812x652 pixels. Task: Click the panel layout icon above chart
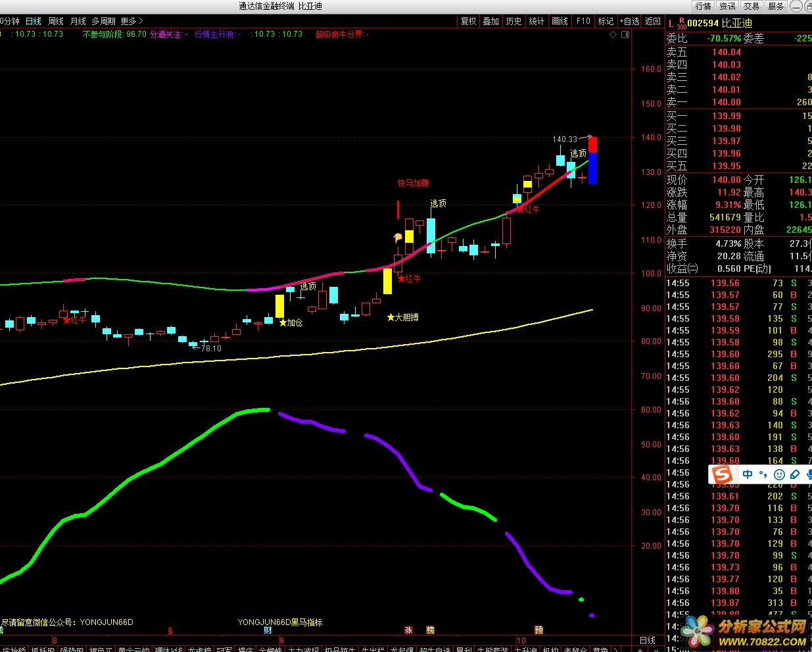(x=625, y=35)
